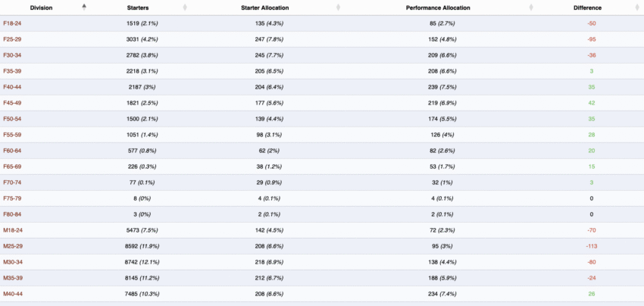Screen dimensions: 644x306
Task: Go to the F70-74 division
Action: coord(11,183)
